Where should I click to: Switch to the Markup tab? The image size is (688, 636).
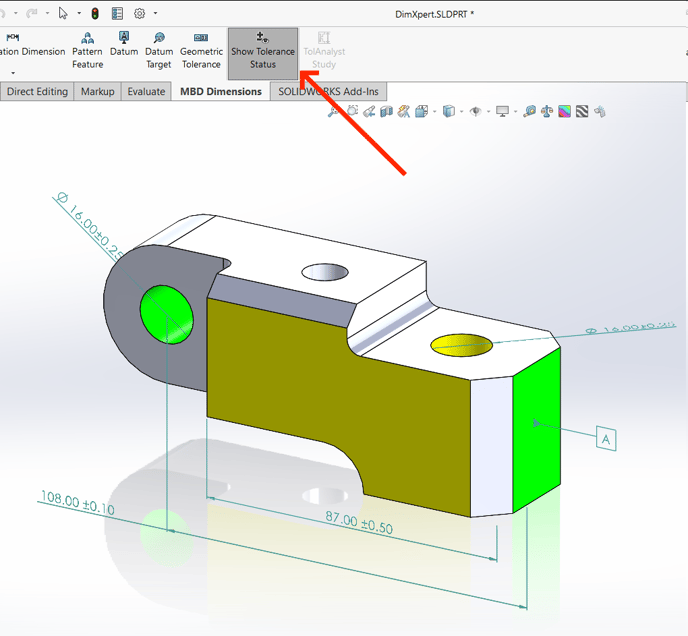pyautogui.click(x=97, y=91)
